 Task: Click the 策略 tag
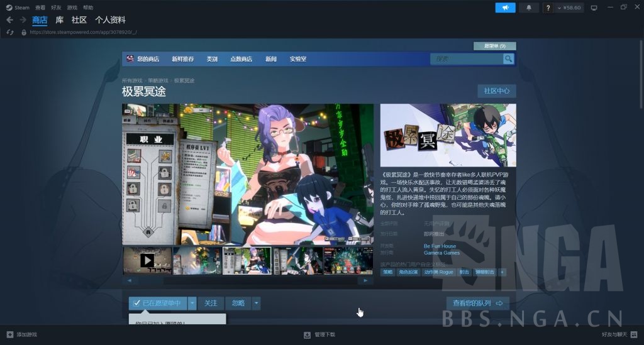point(387,272)
